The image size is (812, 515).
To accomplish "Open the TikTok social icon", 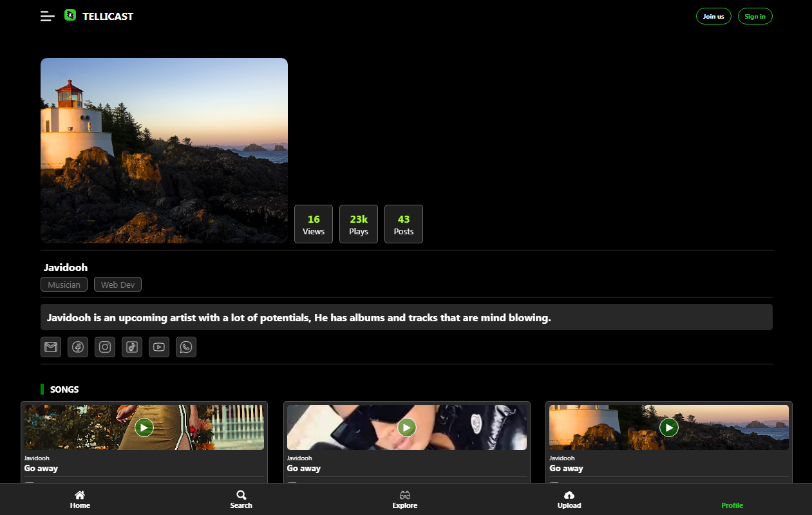I will [132, 347].
